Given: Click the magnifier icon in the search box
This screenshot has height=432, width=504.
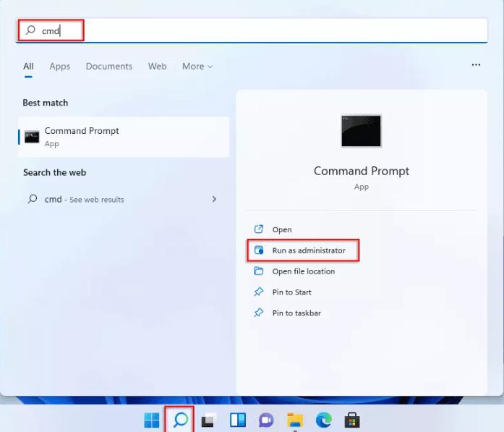Looking at the screenshot, I should [30, 30].
